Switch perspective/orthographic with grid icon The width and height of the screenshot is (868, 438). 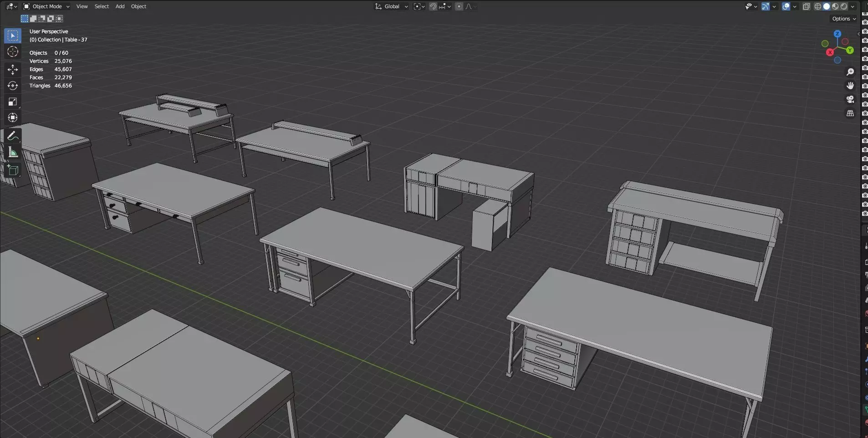[850, 113]
